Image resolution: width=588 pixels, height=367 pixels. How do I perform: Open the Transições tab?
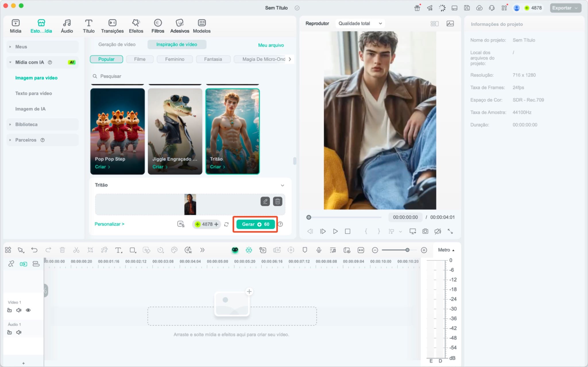click(112, 26)
